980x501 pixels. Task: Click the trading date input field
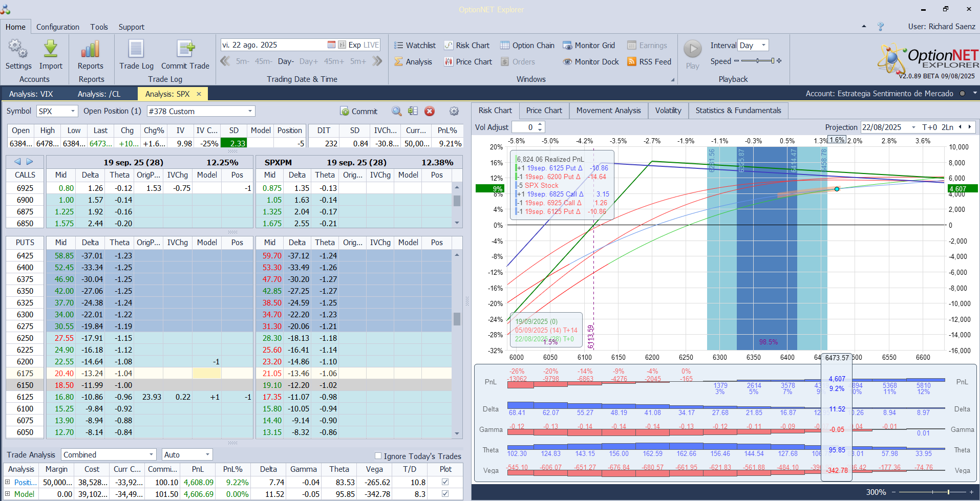tap(274, 45)
